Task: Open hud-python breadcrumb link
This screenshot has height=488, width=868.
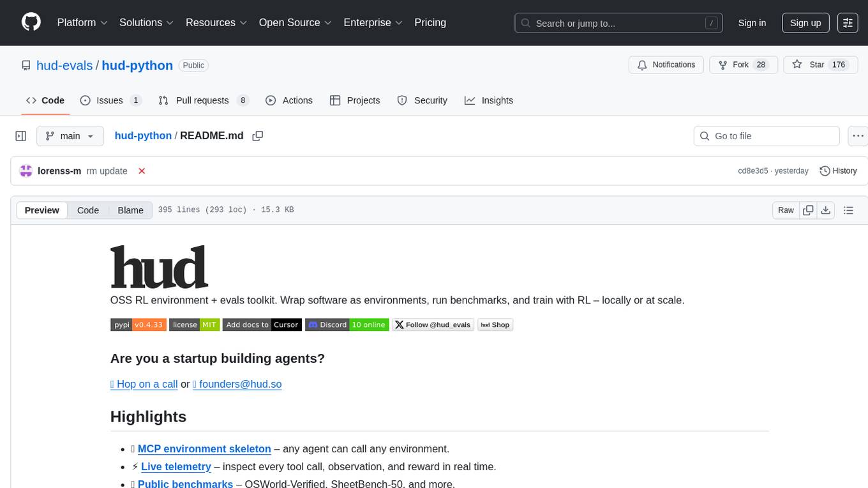Action: point(143,135)
